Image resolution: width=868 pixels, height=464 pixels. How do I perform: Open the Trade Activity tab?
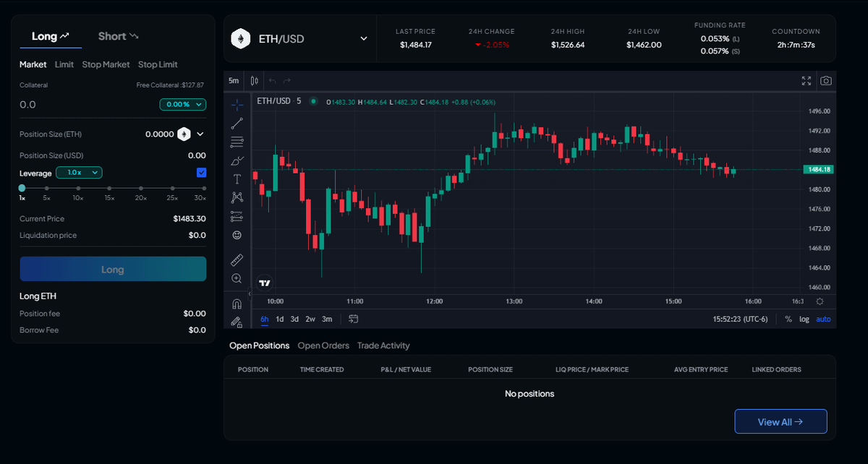point(383,345)
